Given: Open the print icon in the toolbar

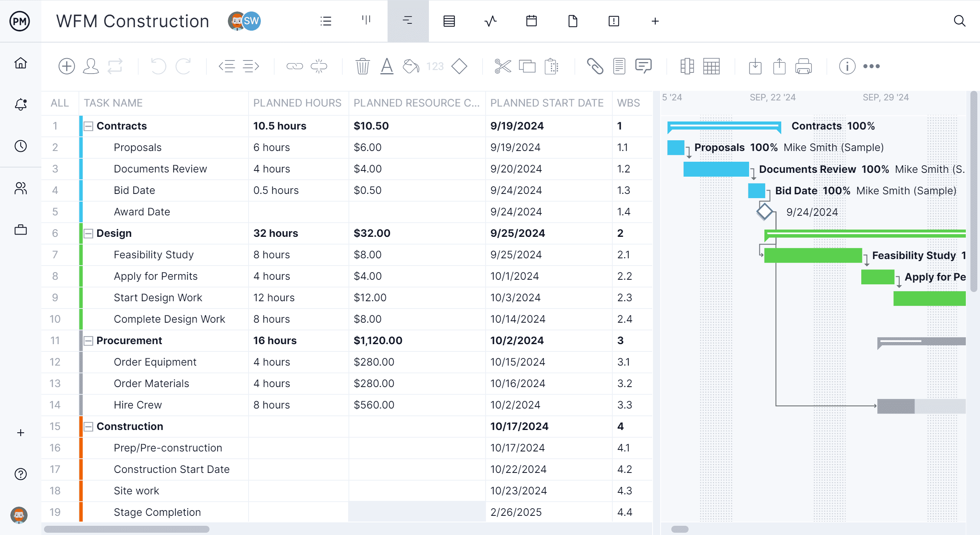Looking at the screenshot, I should (803, 66).
